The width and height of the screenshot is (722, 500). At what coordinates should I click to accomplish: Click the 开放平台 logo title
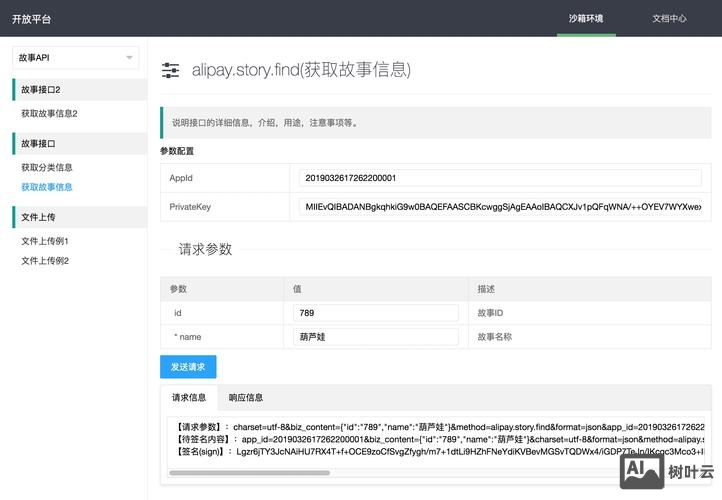click(x=31, y=19)
